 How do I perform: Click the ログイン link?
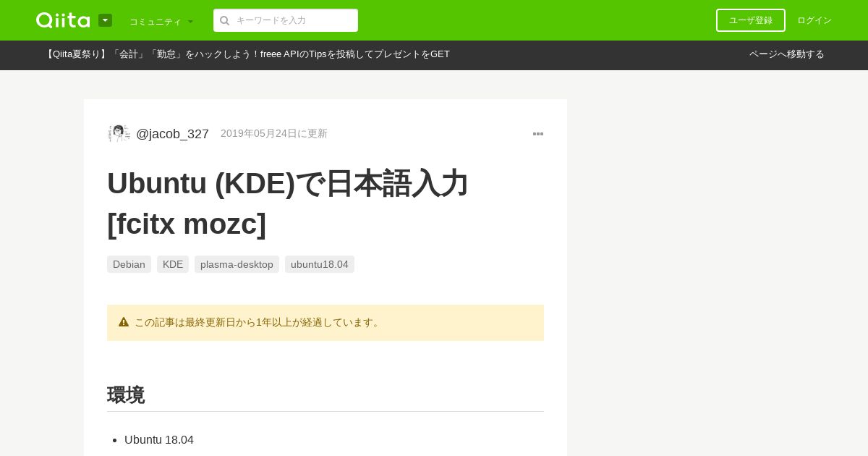814,20
